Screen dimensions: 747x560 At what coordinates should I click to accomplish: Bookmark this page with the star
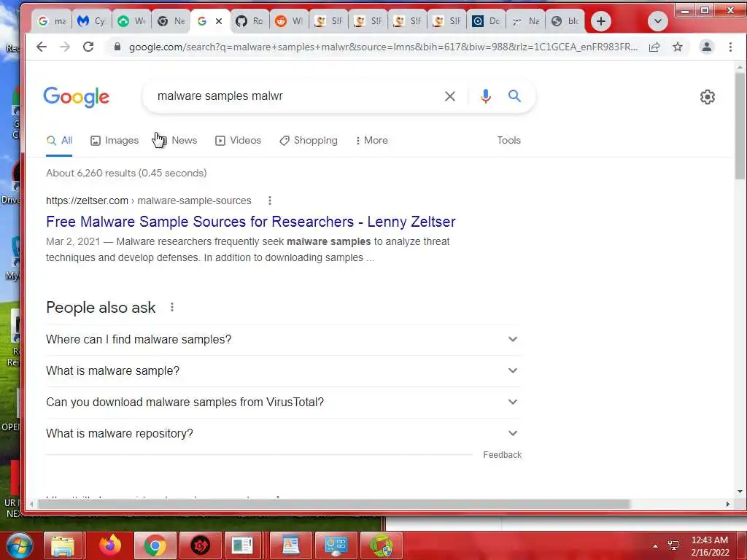tap(678, 47)
